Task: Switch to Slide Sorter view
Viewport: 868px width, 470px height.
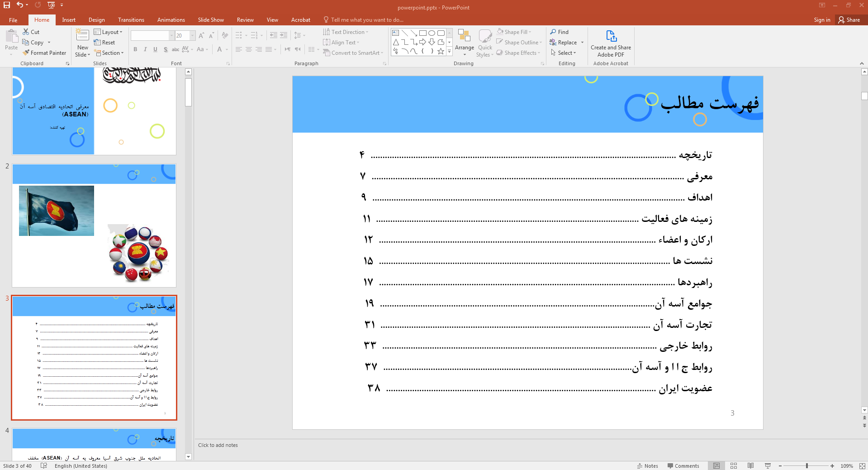Action: 734,466
